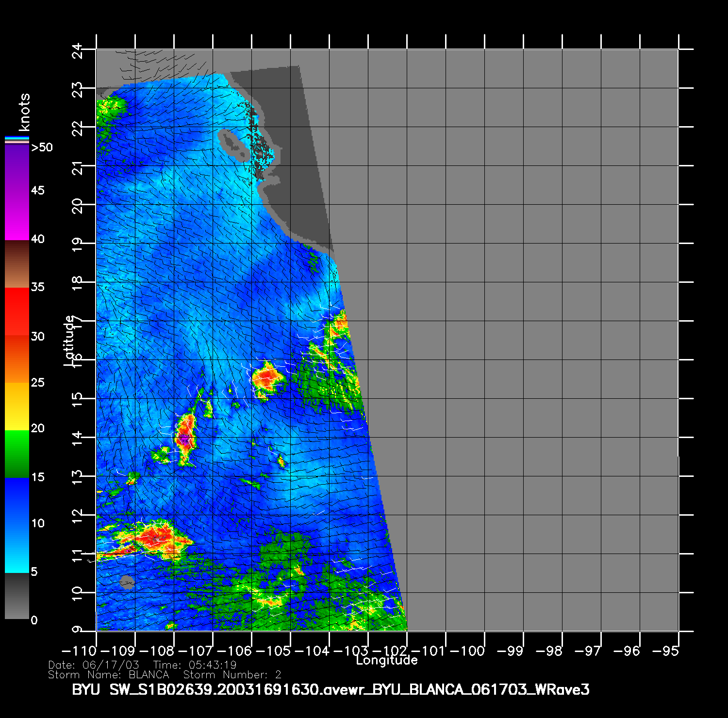728x718 pixels.
Task: Select the cyan 5–10 knots legend band
Action: [17, 548]
